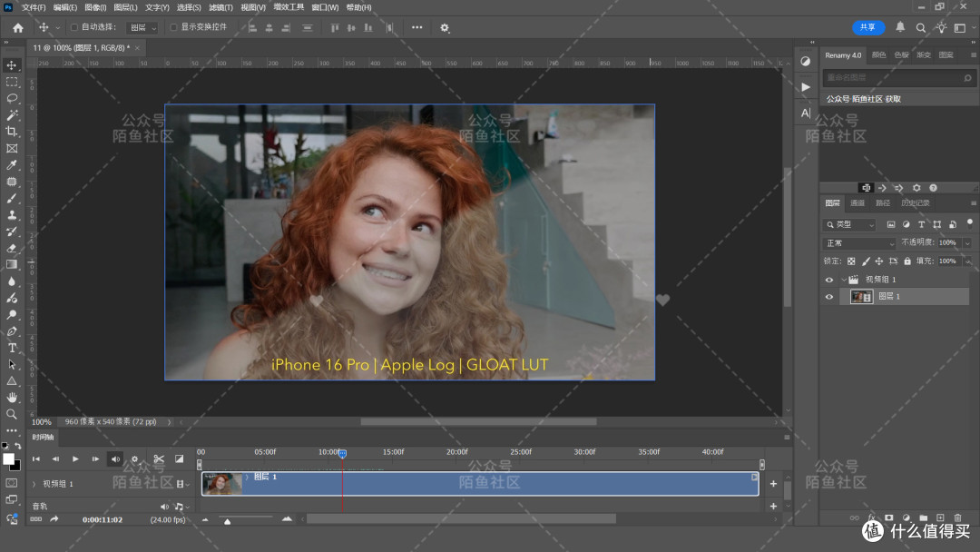
Task: Add media to 视频组 1 track
Action: [773, 484]
